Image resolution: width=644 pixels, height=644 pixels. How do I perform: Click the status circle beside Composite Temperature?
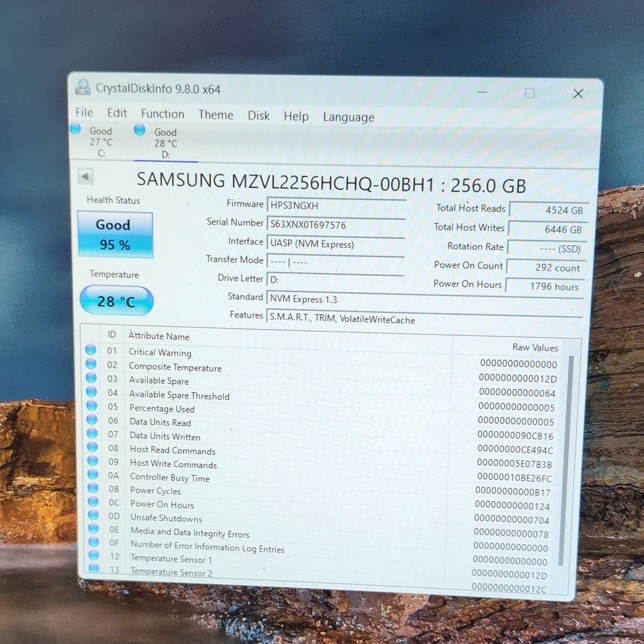(91, 364)
